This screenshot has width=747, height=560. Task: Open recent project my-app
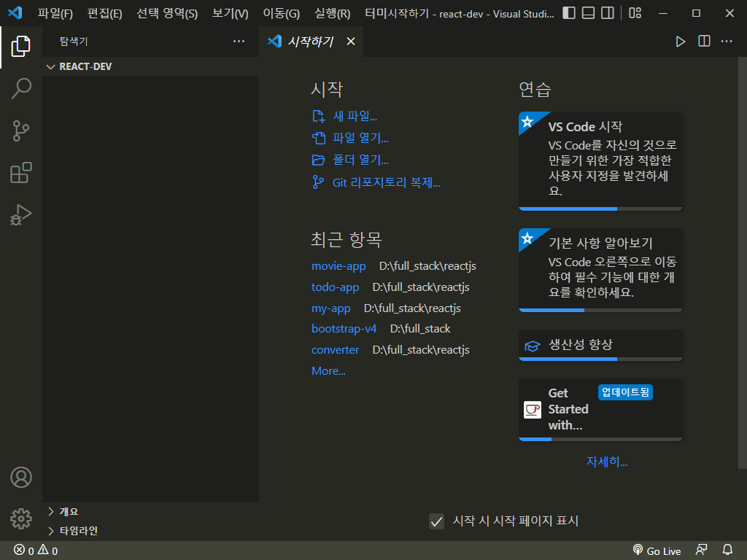click(330, 308)
